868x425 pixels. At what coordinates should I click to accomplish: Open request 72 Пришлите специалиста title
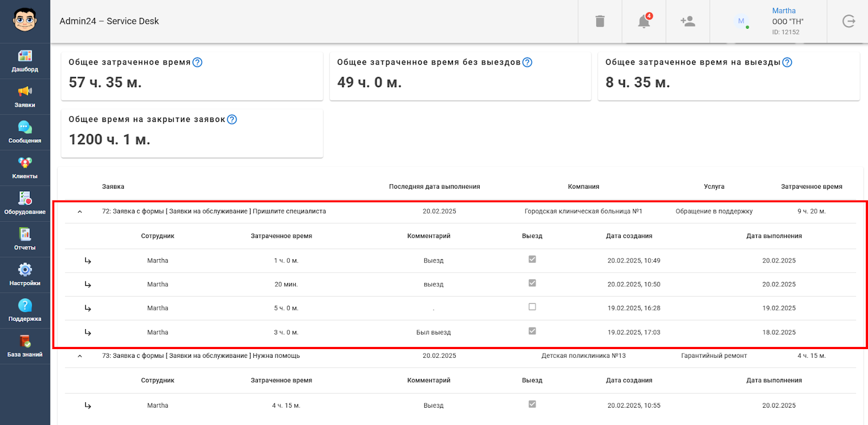(214, 211)
